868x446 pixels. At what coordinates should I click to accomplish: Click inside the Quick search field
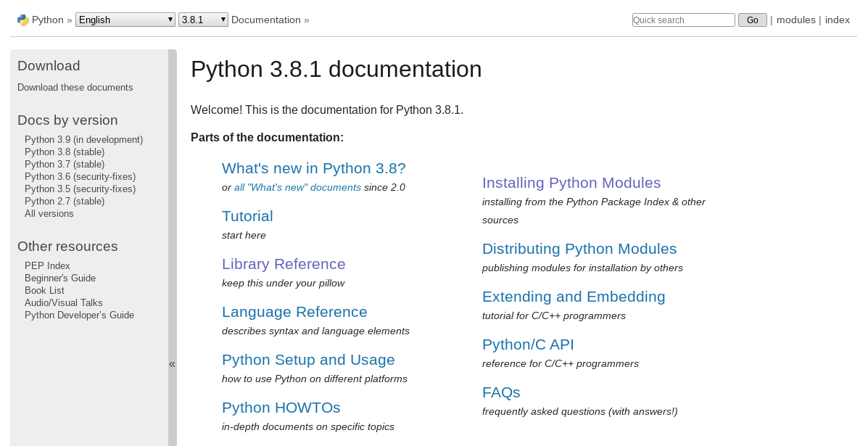click(682, 20)
